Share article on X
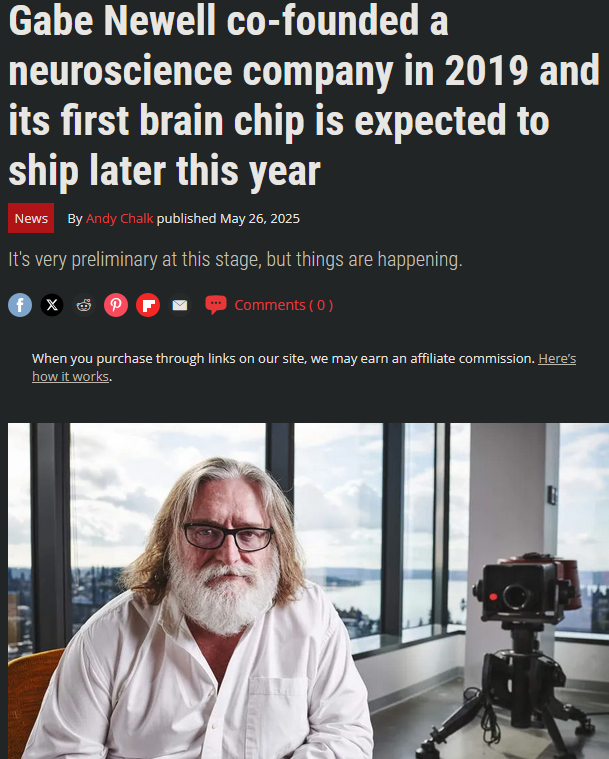This screenshot has width=609, height=759. (x=52, y=305)
